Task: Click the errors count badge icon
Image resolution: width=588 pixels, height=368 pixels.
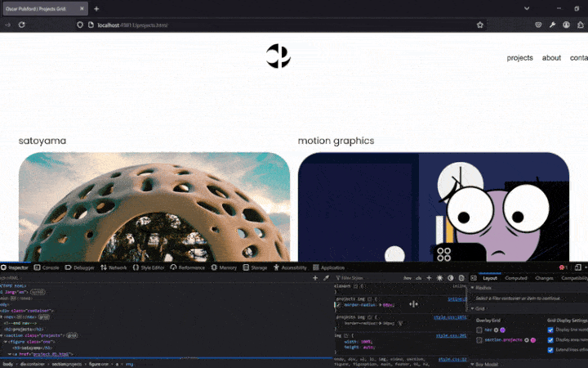Action: pyautogui.click(x=563, y=267)
